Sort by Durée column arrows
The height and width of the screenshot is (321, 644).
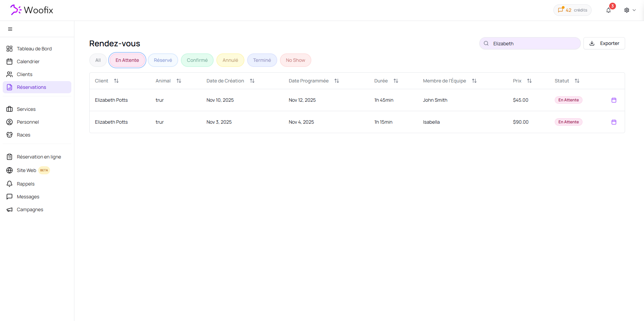pos(396,81)
